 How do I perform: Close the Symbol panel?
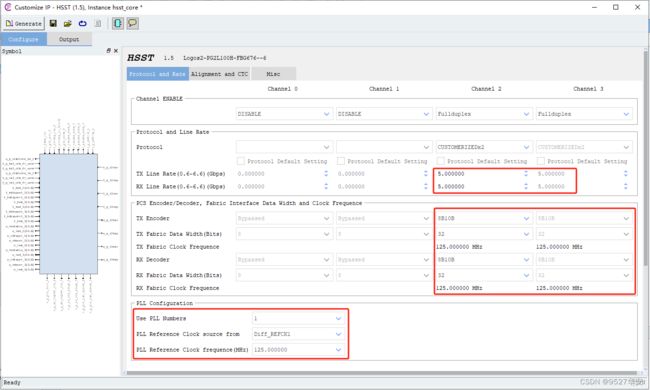coord(116,51)
